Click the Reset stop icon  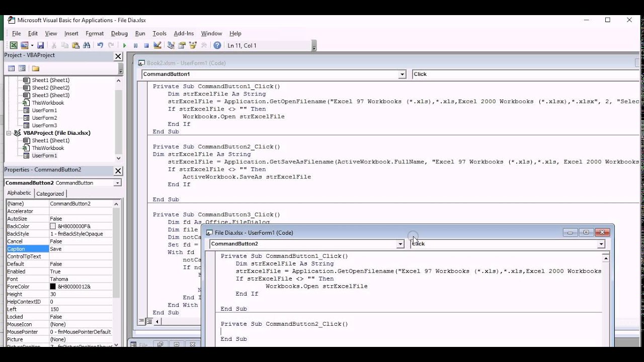146,45
